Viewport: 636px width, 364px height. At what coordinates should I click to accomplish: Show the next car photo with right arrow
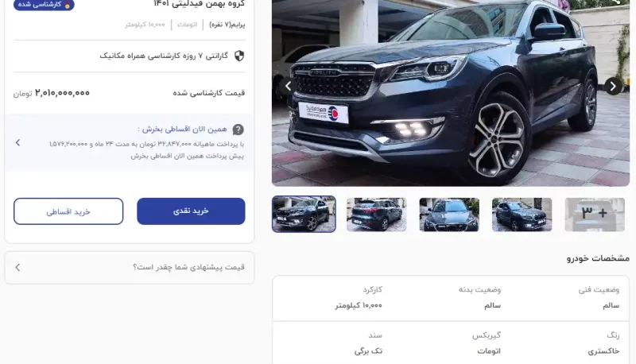tap(613, 86)
